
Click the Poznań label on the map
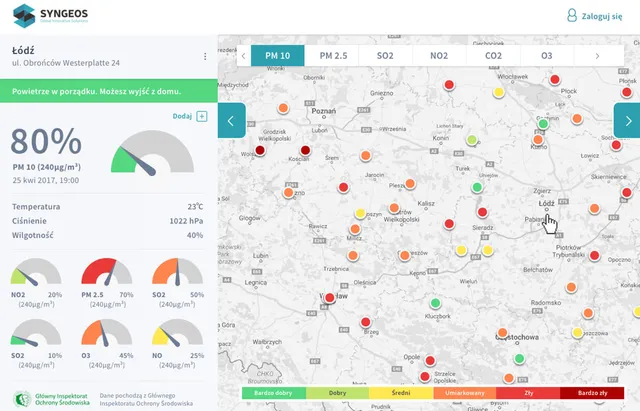(x=324, y=111)
